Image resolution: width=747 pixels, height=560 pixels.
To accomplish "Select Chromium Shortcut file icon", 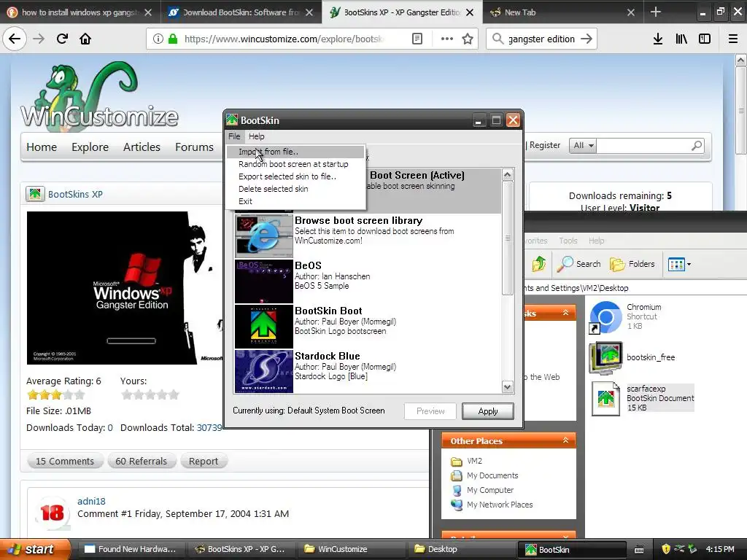I will (x=605, y=316).
